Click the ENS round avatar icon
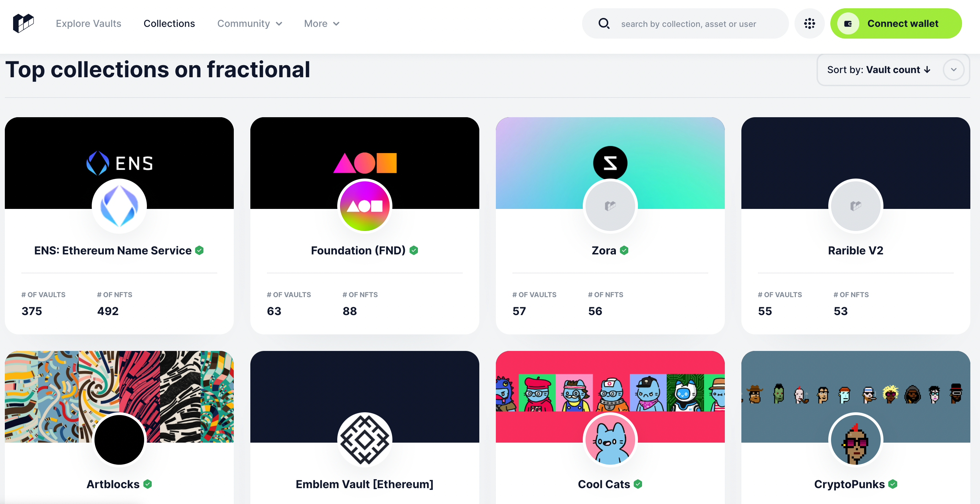980x504 pixels. (x=119, y=206)
